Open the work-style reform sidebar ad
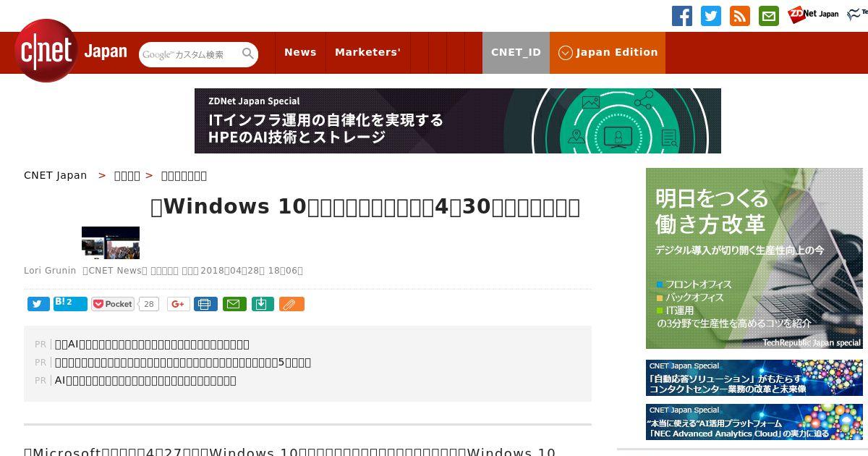The image size is (868, 456). click(x=754, y=258)
